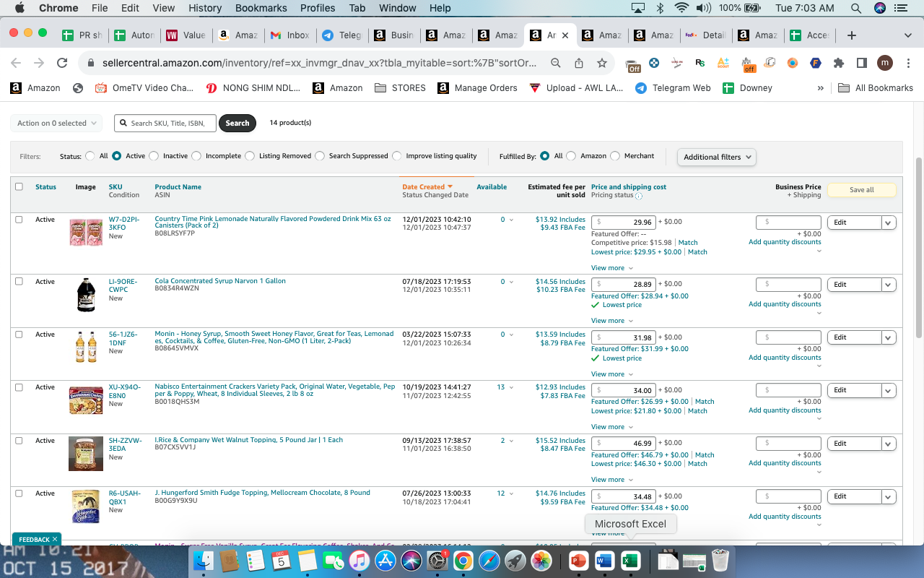Select the 'Incomplete' status filter
The height and width of the screenshot is (578, 924).
point(197,156)
